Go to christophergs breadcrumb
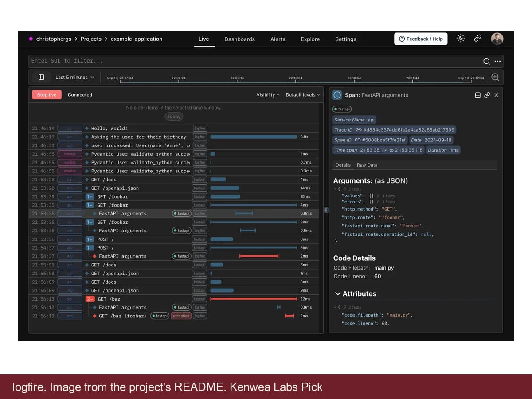Image resolution: width=532 pixels, height=399 pixels. [x=54, y=39]
